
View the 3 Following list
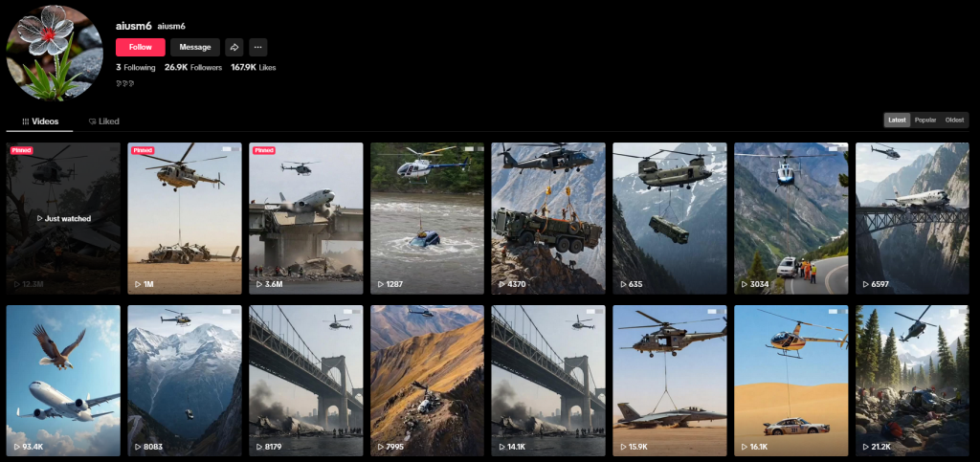pyautogui.click(x=136, y=67)
